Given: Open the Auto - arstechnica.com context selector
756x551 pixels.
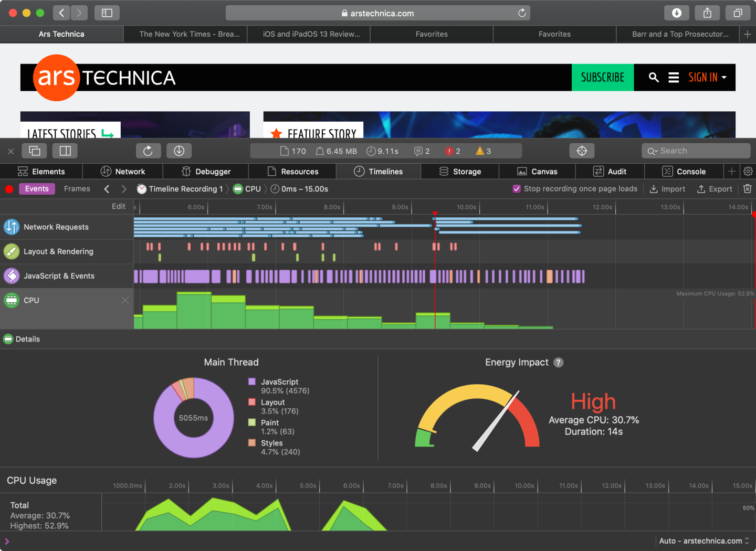Looking at the screenshot, I should [703, 541].
